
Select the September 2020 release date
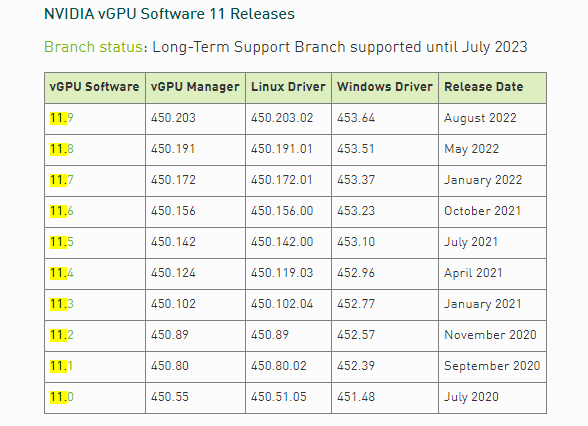tap(492, 366)
